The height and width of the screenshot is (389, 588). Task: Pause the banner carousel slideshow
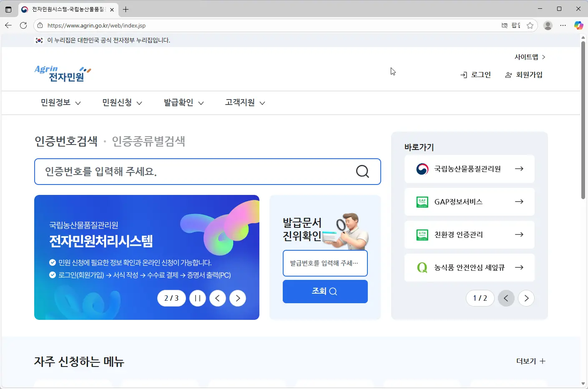click(197, 298)
